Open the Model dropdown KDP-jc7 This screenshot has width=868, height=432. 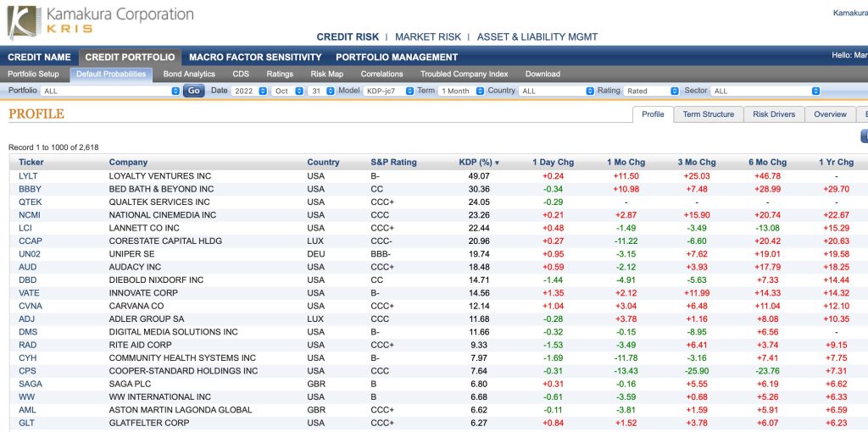coord(388,91)
